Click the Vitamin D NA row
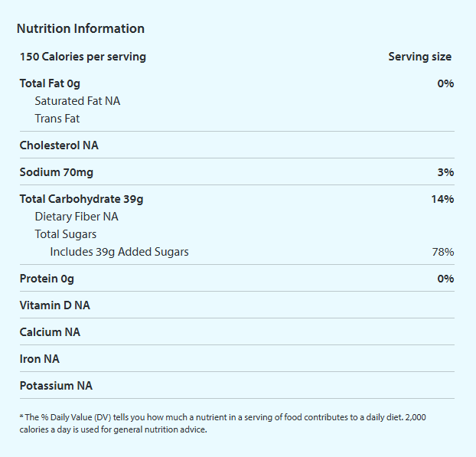Viewport: 476px width, 457px height. 55,305
